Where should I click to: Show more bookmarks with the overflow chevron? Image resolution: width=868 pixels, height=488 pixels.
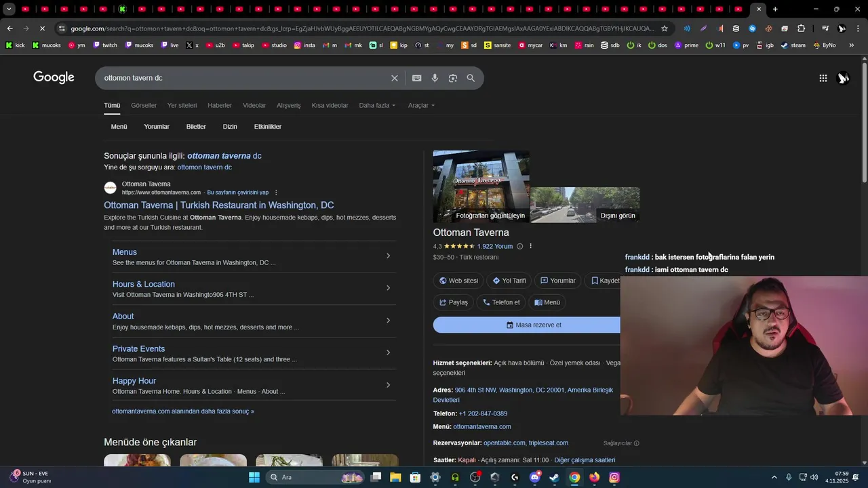(852, 45)
